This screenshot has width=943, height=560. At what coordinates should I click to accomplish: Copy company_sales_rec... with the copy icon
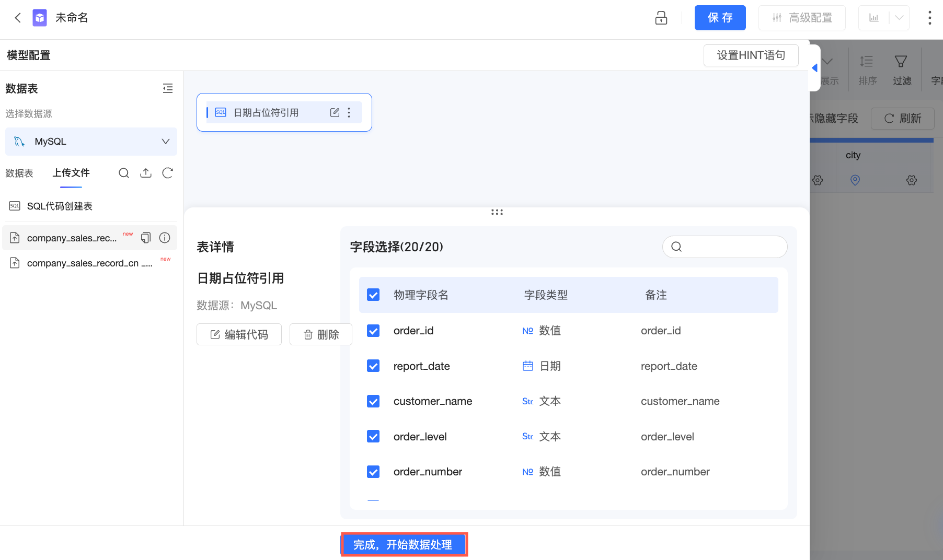point(146,238)
